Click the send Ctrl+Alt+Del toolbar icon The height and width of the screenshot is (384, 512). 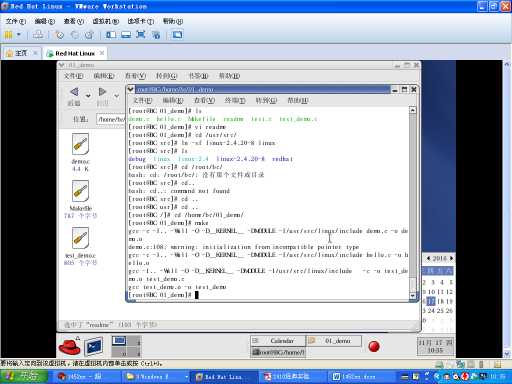click(x=38, y=35)
